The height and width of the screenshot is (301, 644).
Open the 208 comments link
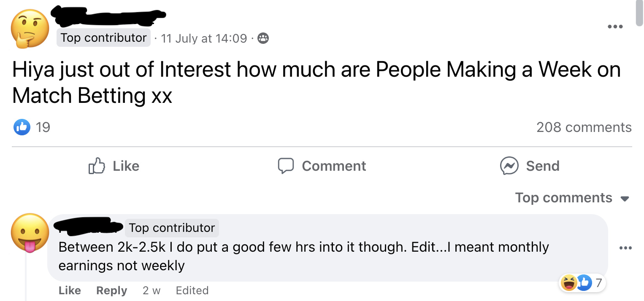[584, 127]
